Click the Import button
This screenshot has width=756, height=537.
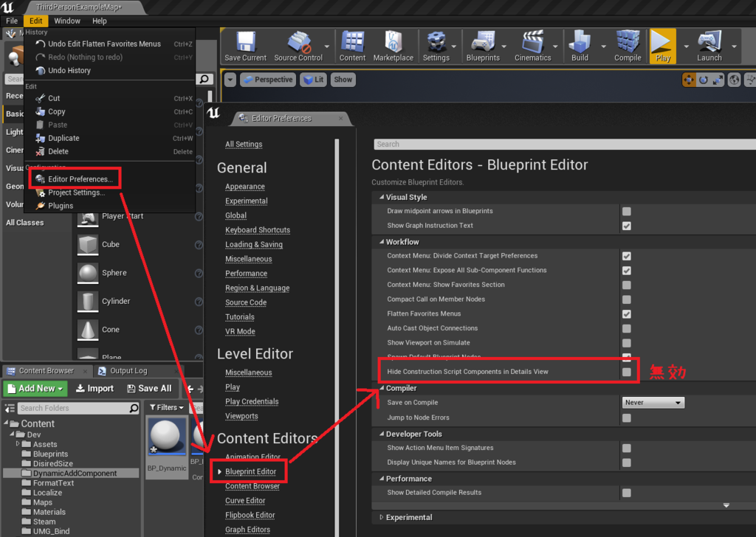coord(95,388)
